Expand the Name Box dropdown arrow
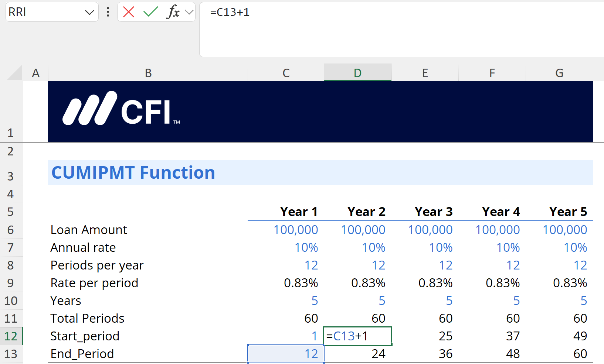Image resolution: width=604 pixels, height=364 pixels. (89, 12)
